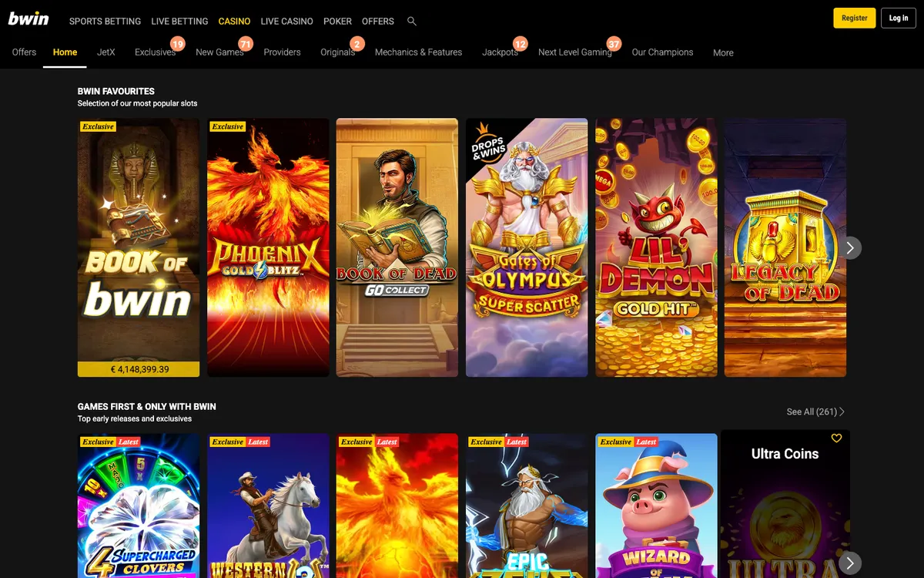Open Our Champions tab

pyautogui.click(x=662, y=52)
